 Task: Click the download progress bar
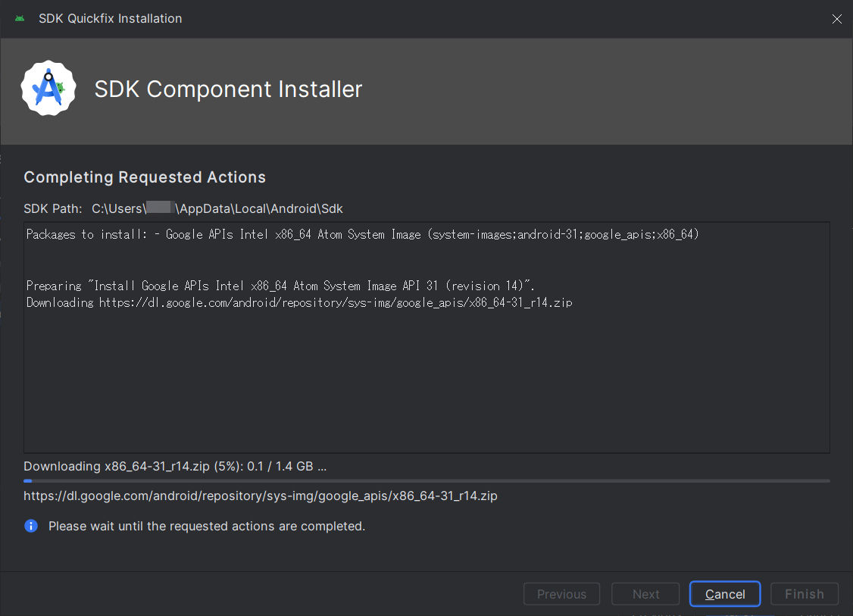coord(426,480)
